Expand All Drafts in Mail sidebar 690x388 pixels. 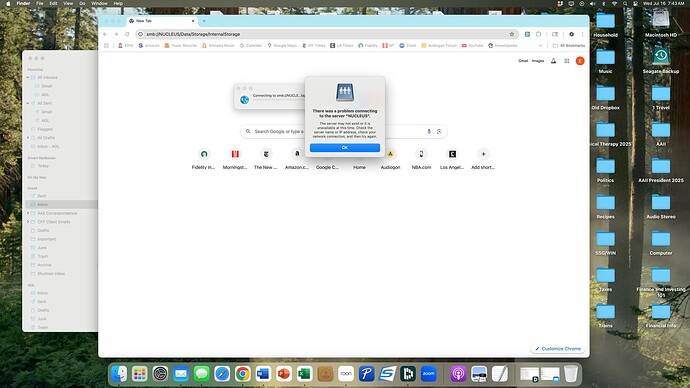(28, 138)
